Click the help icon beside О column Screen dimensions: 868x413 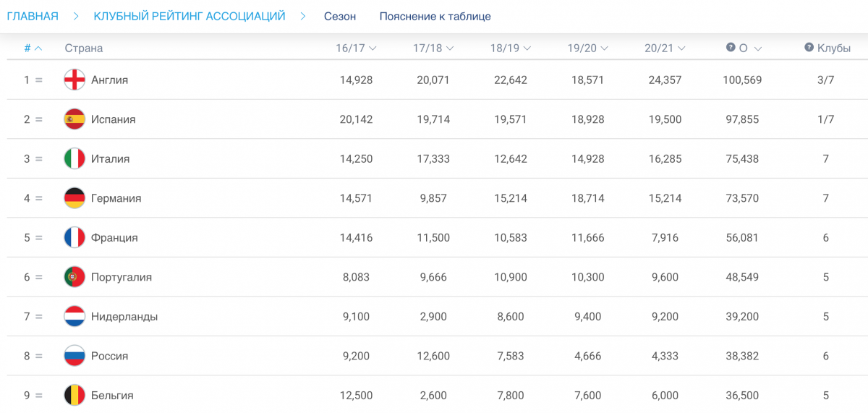point(731,48)
